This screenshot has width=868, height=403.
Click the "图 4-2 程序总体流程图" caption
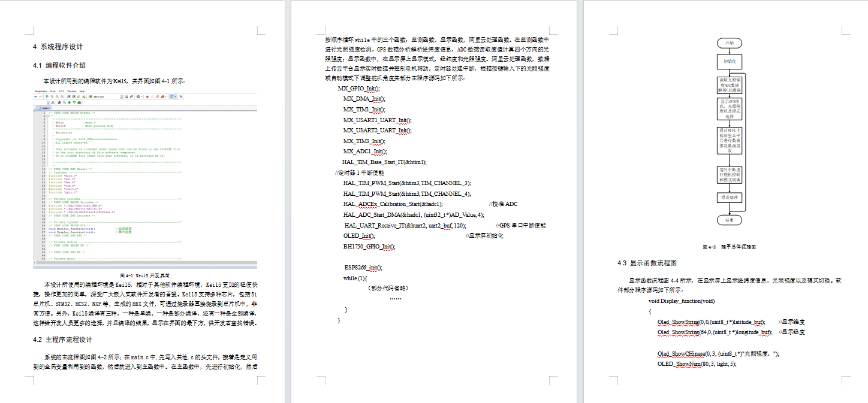pos(729,246)
